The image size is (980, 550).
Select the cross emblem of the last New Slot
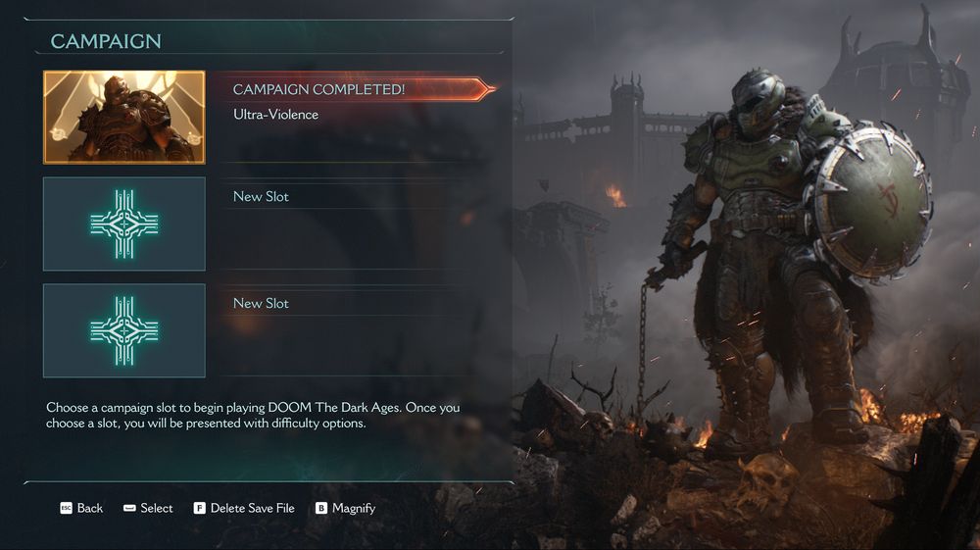pos(124,330)
